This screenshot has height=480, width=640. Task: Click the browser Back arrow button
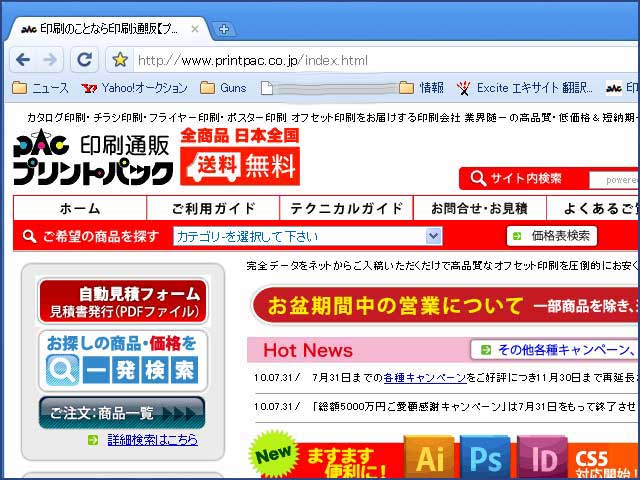pos(22,60)
